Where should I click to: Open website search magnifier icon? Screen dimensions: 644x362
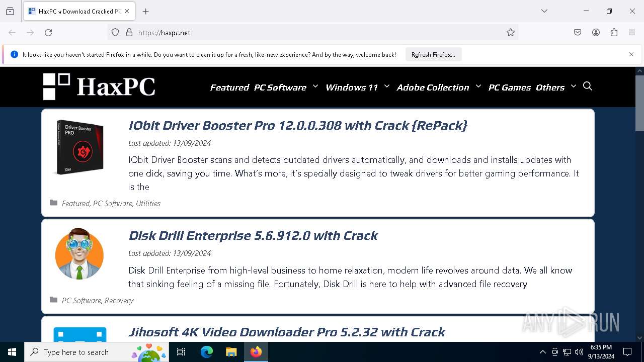point(588,86)
